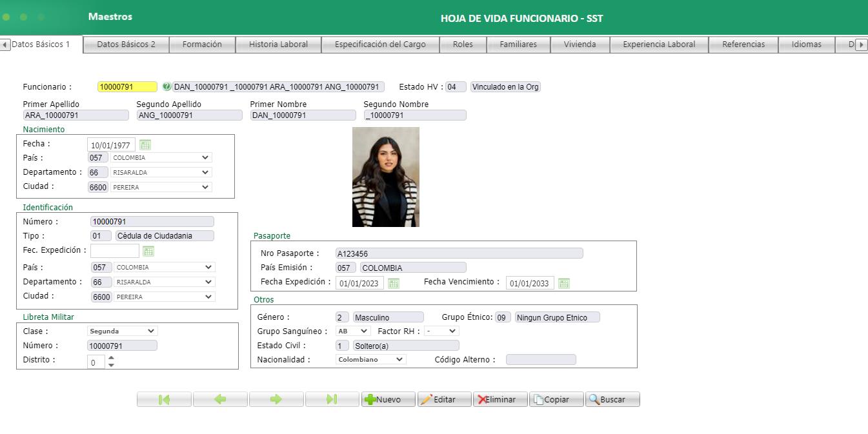The image size is (868, 434).
Task: Click the Estado Civil Soltero(a) field
Action: pyautogui.click(x=406, y=346)
